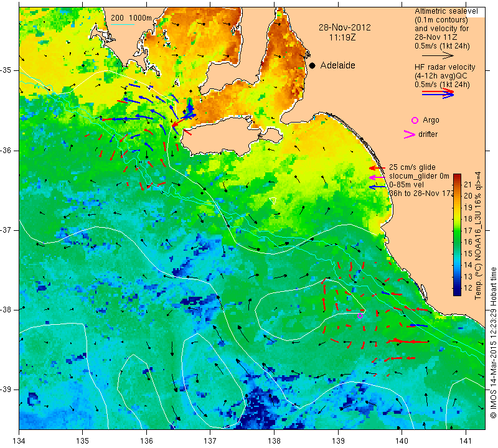
Task: Click the Adelaide city marker dot
Action: point(312,66)
